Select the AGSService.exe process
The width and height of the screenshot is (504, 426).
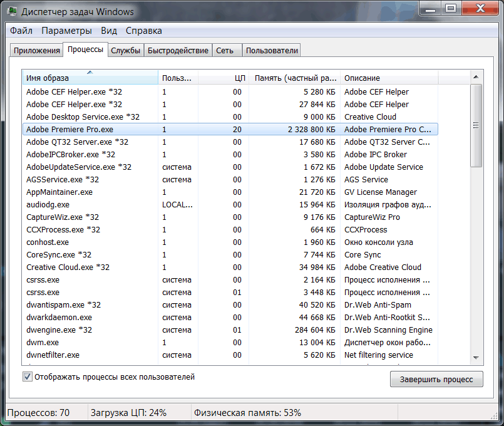[x=230, y=179]
